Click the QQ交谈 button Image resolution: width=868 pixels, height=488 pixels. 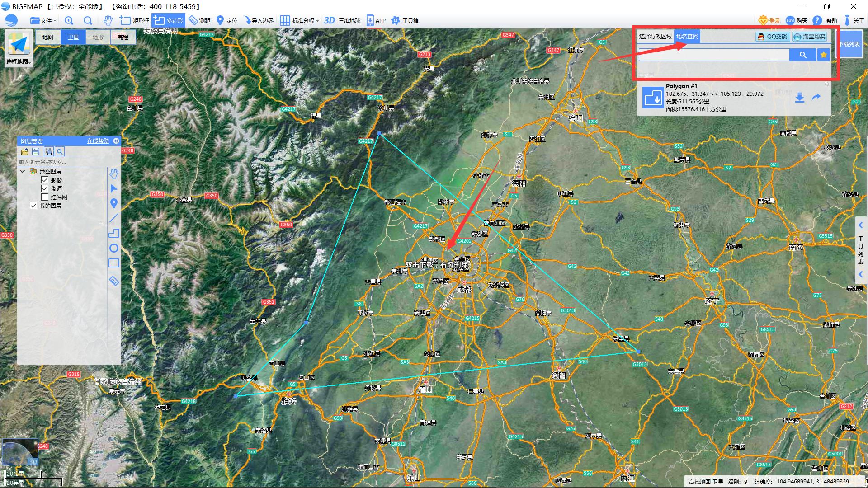tap(773, 37)
